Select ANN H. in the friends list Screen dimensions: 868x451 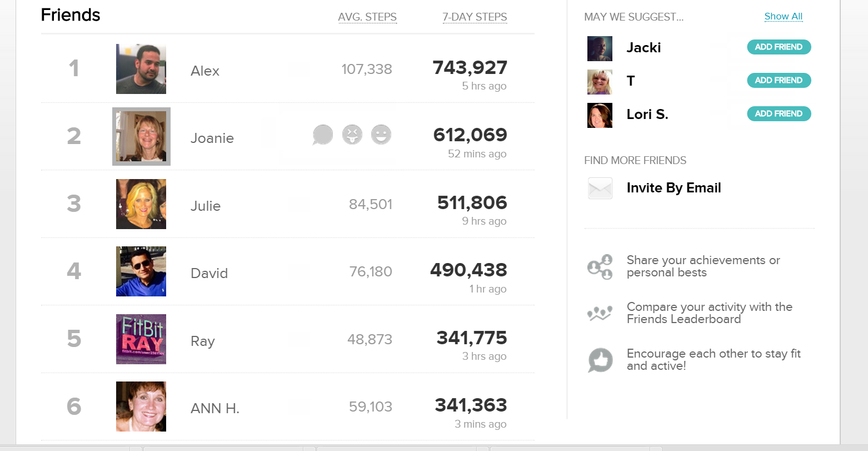pos(215,409)
